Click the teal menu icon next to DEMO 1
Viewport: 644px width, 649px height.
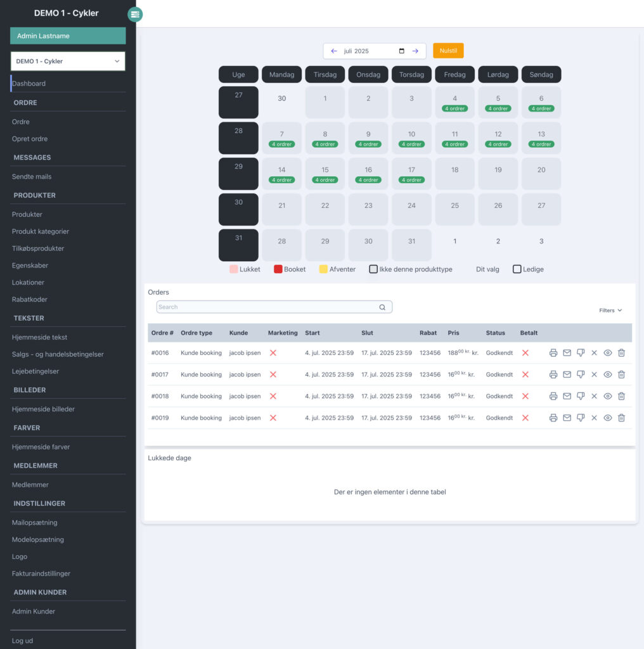point(135,14)
